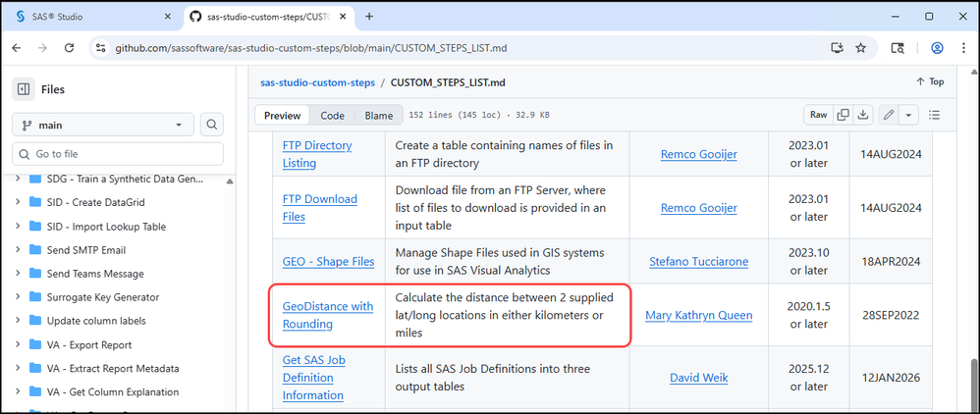Click the Go to file search field
This screenshot has height=414, width=980.
click(118, 154)
